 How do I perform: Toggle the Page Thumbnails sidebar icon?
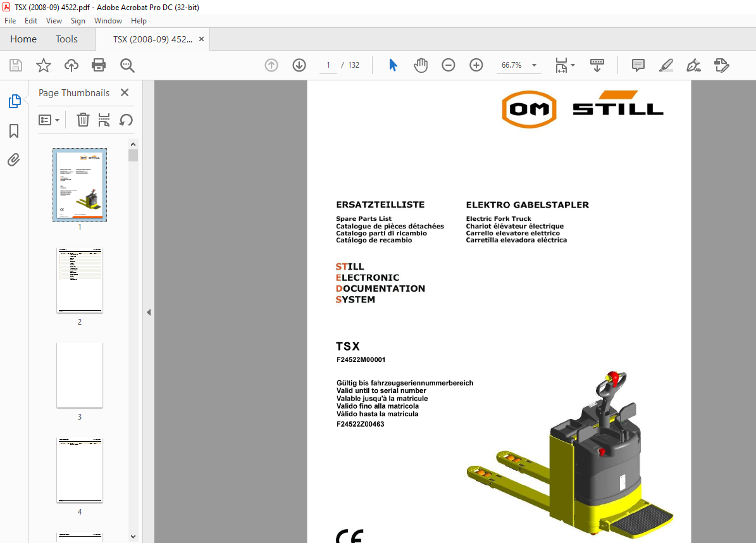tap(15, 101)
